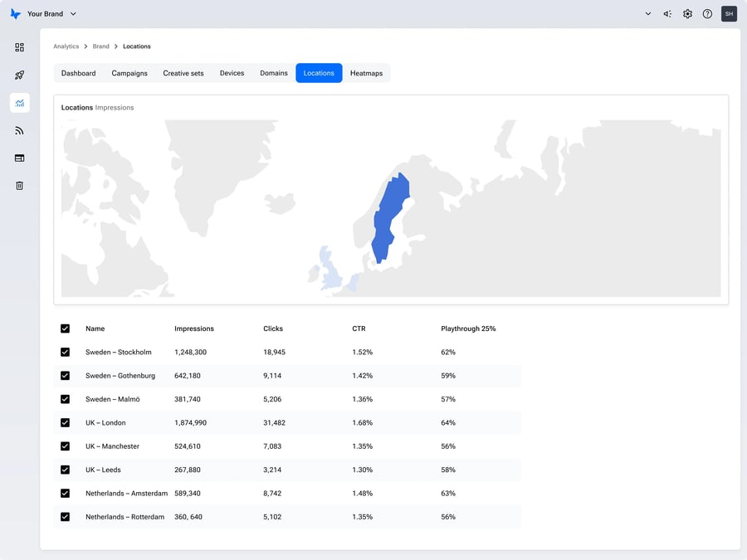Open the dashboard grid icon in sidebar
Viewport: 747px width, 560px height.
click(19, 47)
